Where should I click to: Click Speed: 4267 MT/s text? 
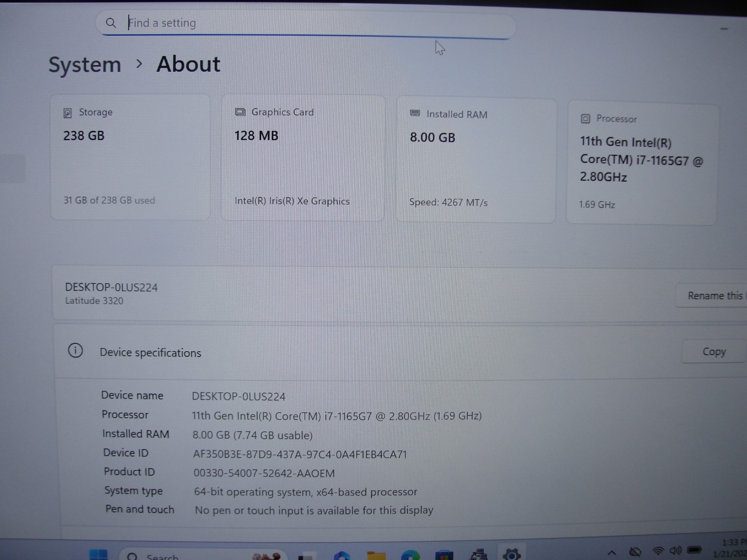tap(448, 203)
